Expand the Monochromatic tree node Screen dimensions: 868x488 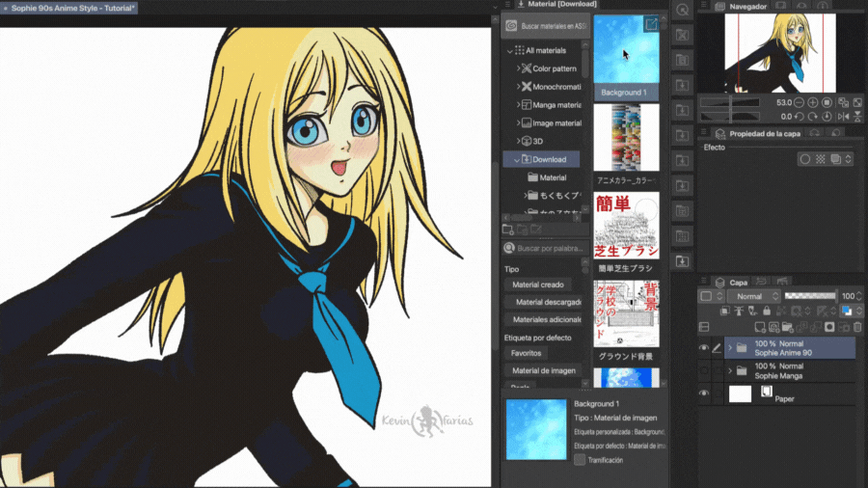coord(518,87)
